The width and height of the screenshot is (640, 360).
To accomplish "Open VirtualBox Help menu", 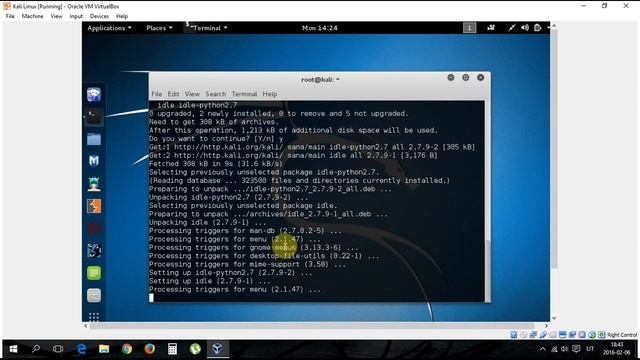I will coord(122,16).
